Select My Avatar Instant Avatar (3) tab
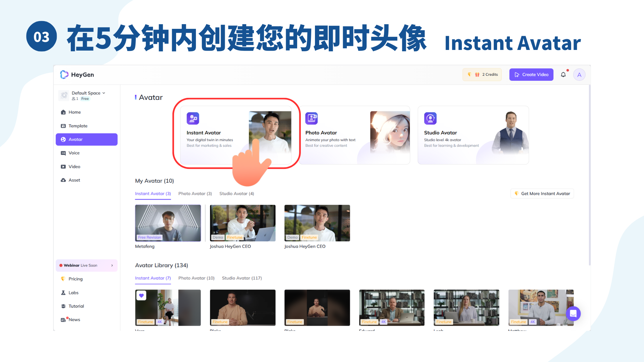Viewport: 644px width, 362px height. [153, 194]
